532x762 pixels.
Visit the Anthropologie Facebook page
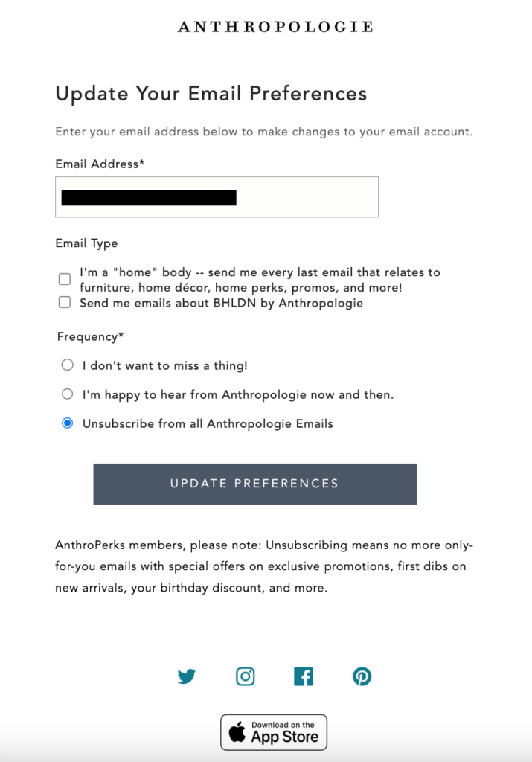click(x=304, y=676)
